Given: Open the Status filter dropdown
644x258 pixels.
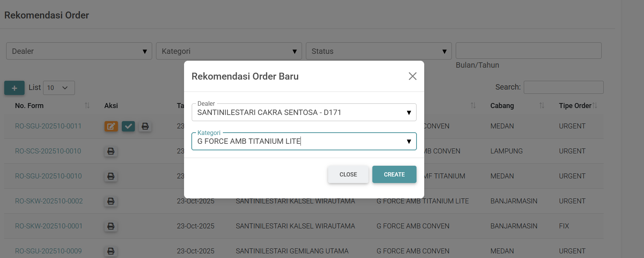Looking at the screenshot, I should 378,51.
